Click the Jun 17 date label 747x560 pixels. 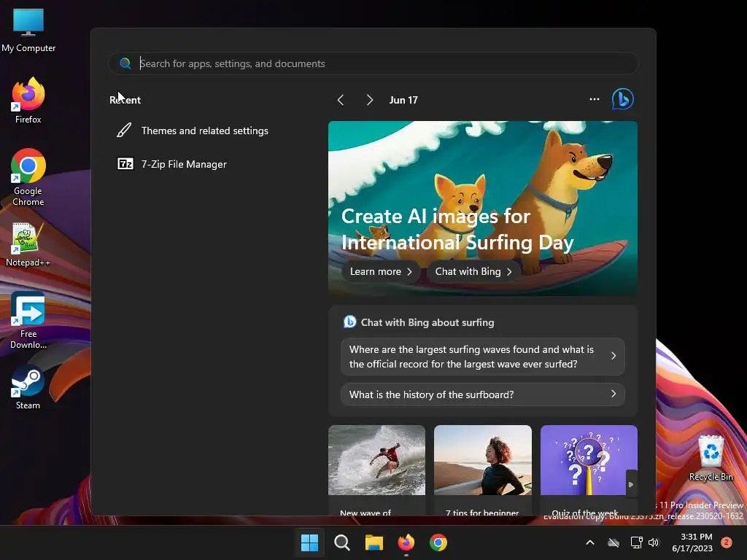click(403, 100)
